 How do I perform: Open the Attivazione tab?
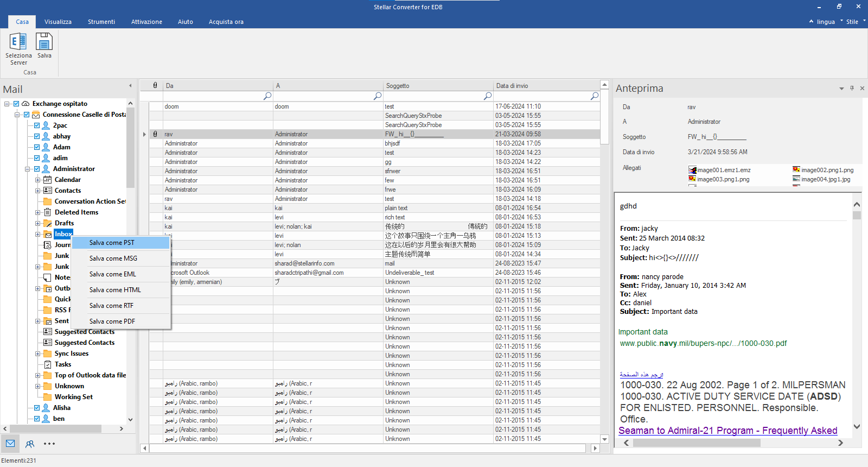(x=146, y=22)
